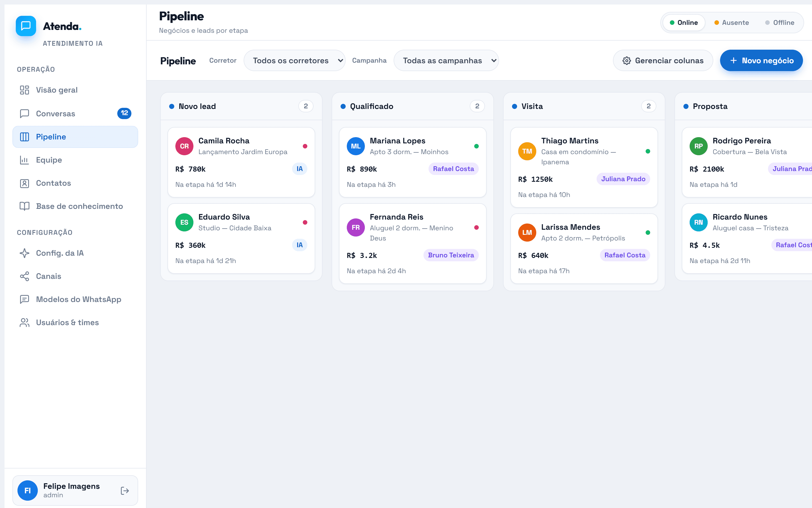812x508 pixels.
Task: Click the CR avatar of Camila Rocha
Action: 184,146
